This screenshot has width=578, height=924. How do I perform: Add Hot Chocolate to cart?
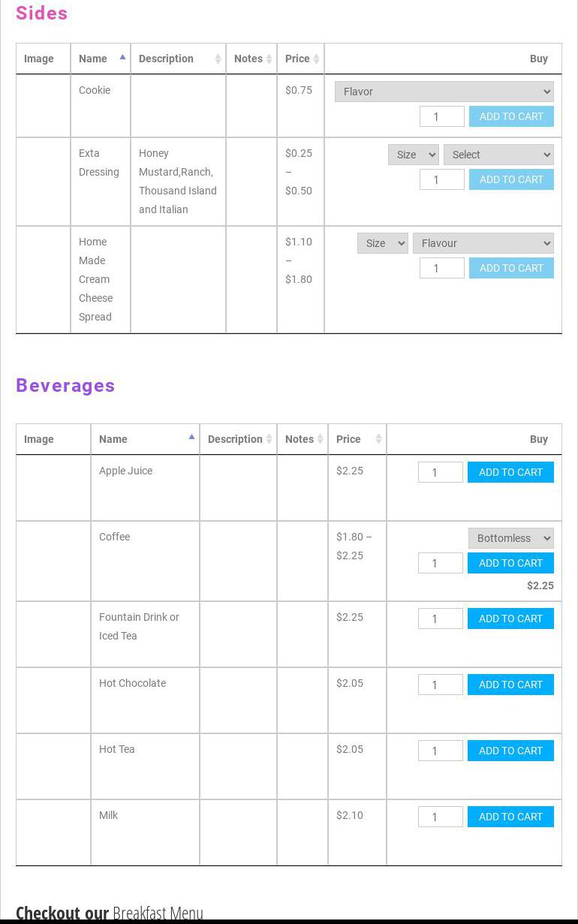click(510, 685)
